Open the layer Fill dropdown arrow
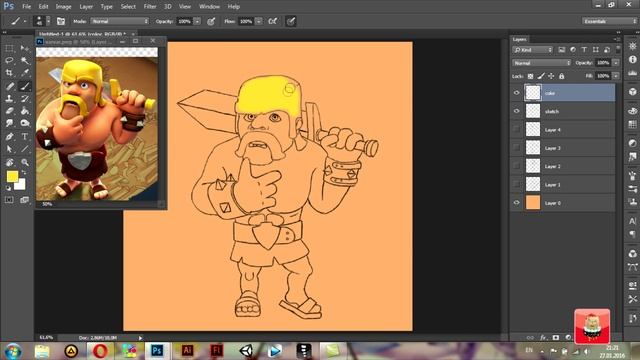Screen dimensions: 640x360 click(x=616, y=76)
